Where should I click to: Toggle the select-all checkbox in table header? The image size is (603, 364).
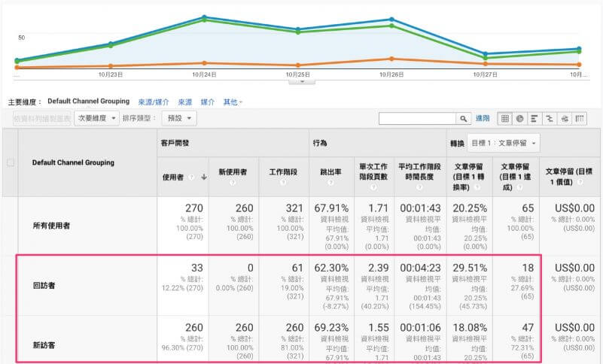click(11, 162)
